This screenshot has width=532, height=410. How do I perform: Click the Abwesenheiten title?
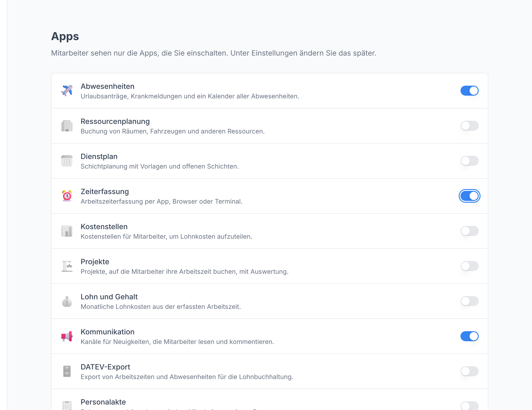click(x=107, y=86)
